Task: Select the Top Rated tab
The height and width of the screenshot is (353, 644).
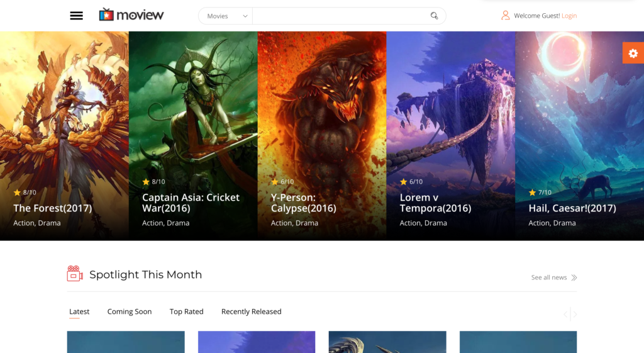Action: 186,311
